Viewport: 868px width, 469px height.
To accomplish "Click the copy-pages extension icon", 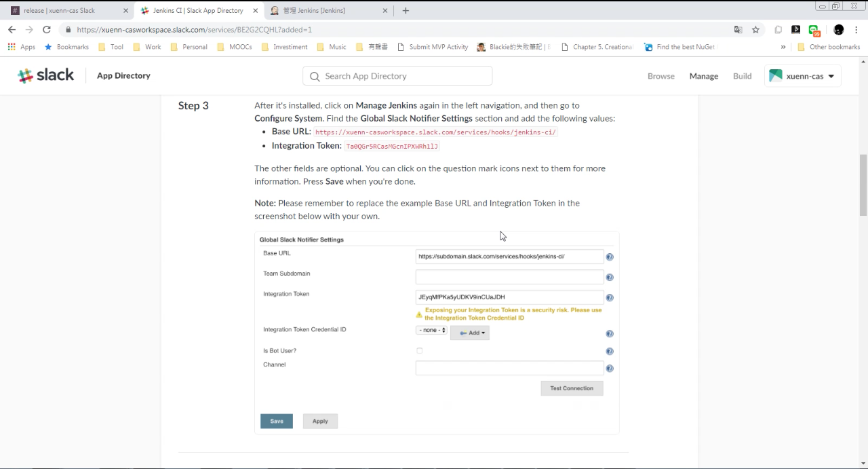I will [778, 30].
